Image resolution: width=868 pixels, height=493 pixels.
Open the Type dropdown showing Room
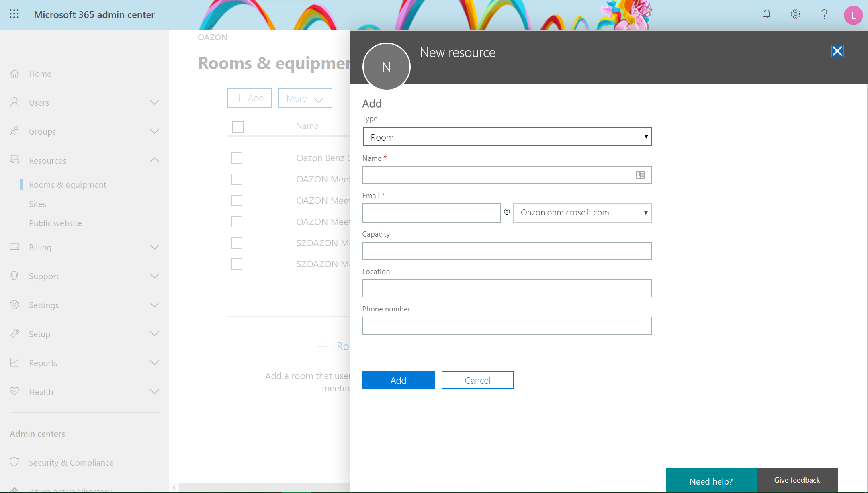coord(507,137)
